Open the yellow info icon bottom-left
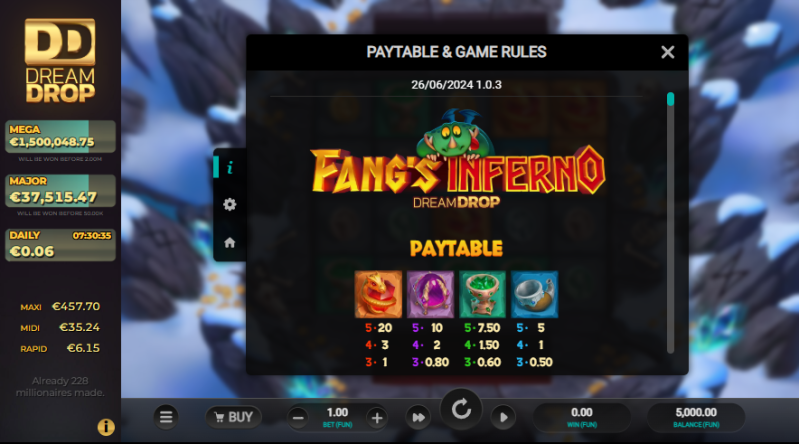Image resolution: width=799 pixels, height=444 pixels. [x=106, y=427]
